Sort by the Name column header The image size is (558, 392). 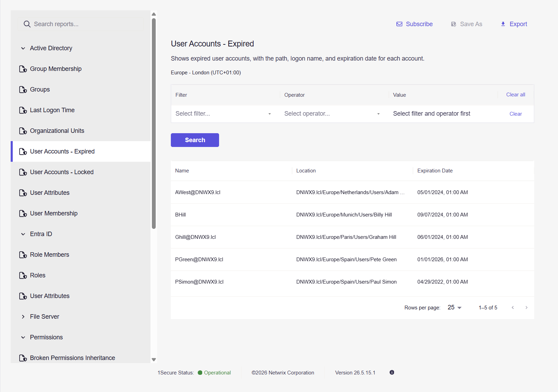click(x=182, y=171)
